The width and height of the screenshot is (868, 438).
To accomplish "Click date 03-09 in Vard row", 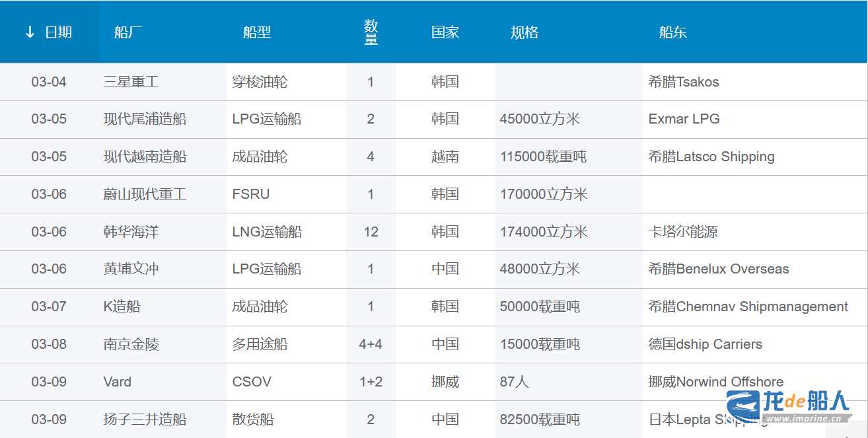I will click(49, 382).
